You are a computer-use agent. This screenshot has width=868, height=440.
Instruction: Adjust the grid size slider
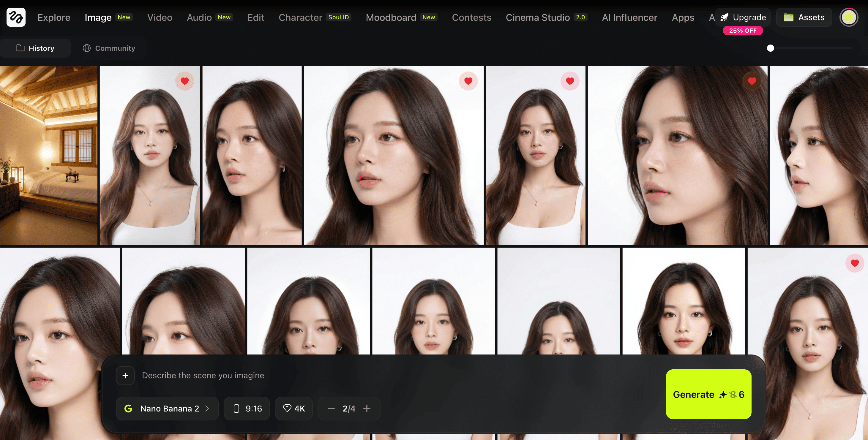[771, 48]
